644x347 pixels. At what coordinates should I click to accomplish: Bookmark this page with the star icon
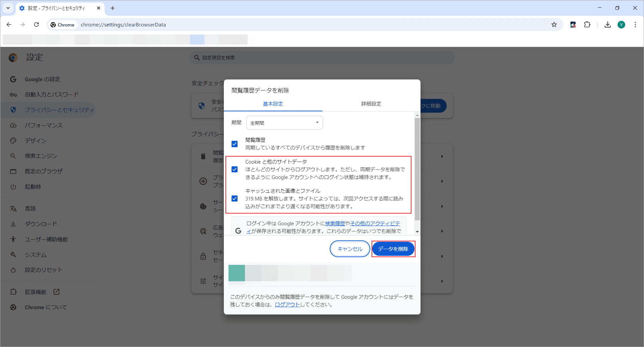click(554, 24)
